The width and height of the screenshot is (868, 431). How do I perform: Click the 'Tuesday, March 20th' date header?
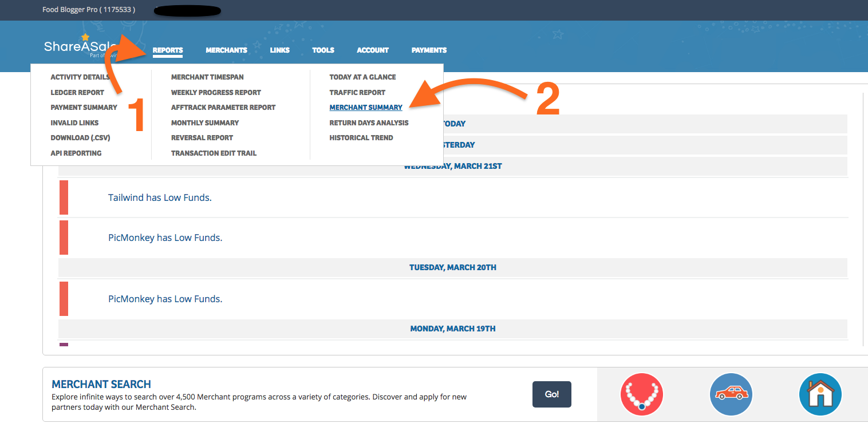(453, 267)
